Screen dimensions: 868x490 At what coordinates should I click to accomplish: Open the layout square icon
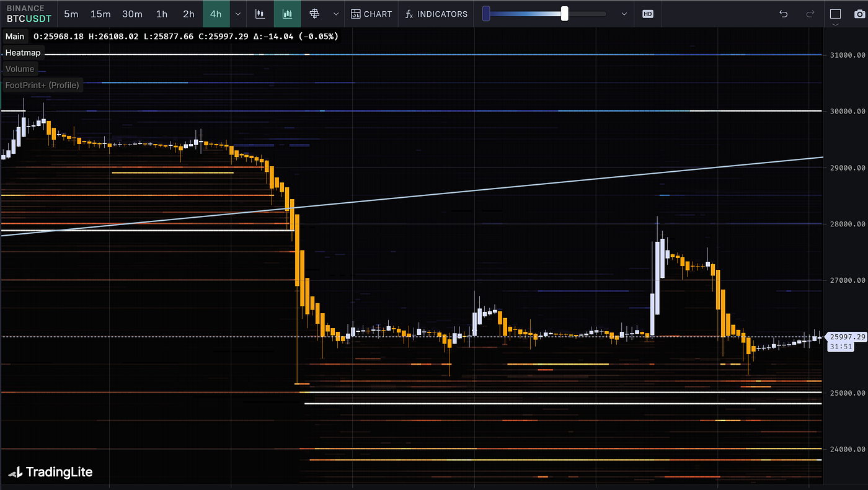point(836,14)
